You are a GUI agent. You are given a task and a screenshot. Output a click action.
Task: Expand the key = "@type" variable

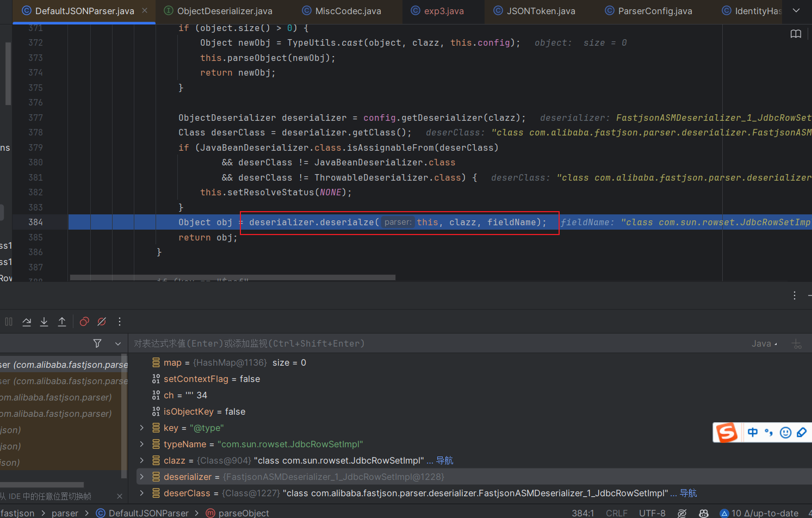[x=142, y=428]
